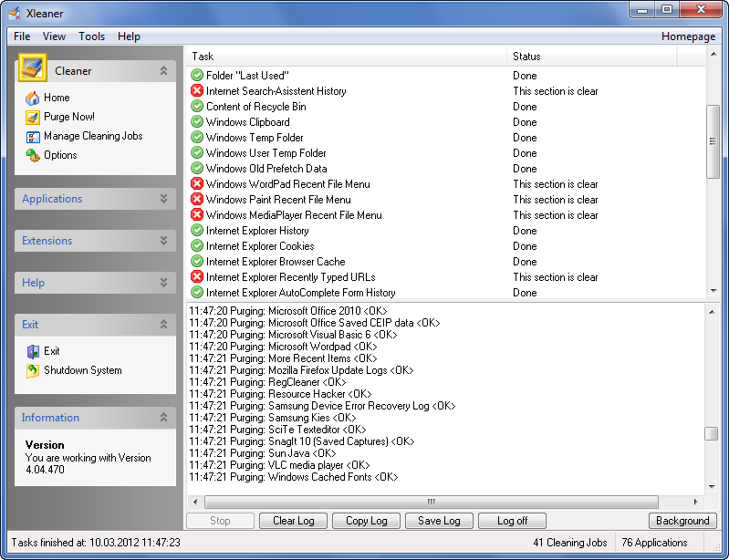Open the Tools menu
729x560 pixels.
(x=91, y=36)
